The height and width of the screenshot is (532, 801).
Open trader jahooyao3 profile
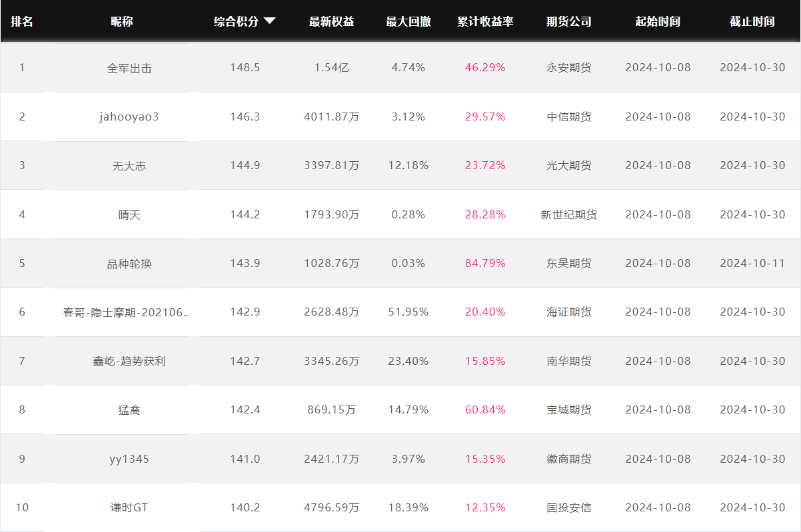(x=129, y=117)
